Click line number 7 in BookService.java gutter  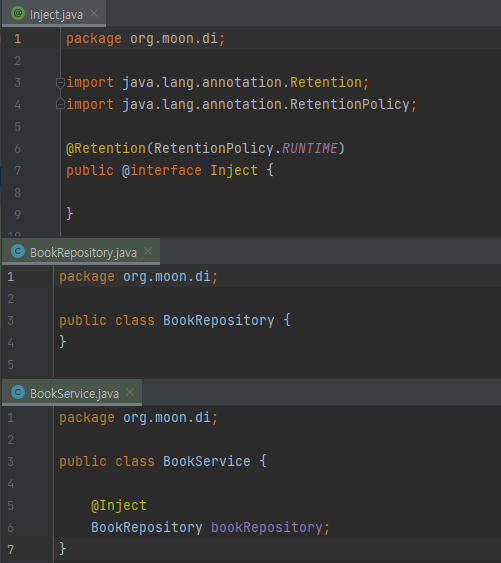(x=11, y=549)
